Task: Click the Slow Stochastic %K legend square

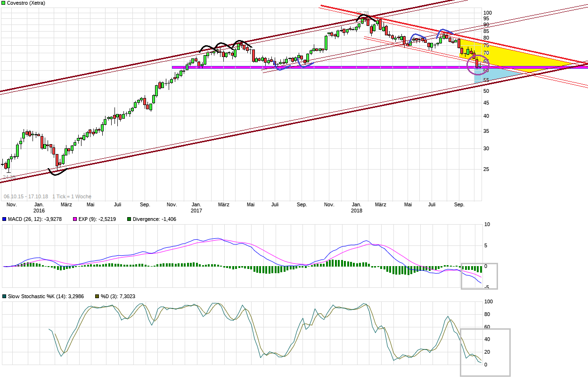Action: (x=4, y=296)
